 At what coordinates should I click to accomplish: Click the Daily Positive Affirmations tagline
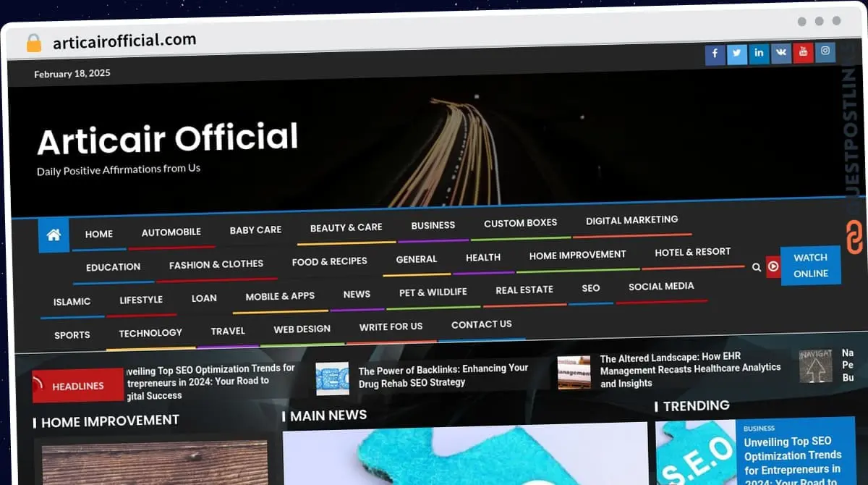(119, 169)
